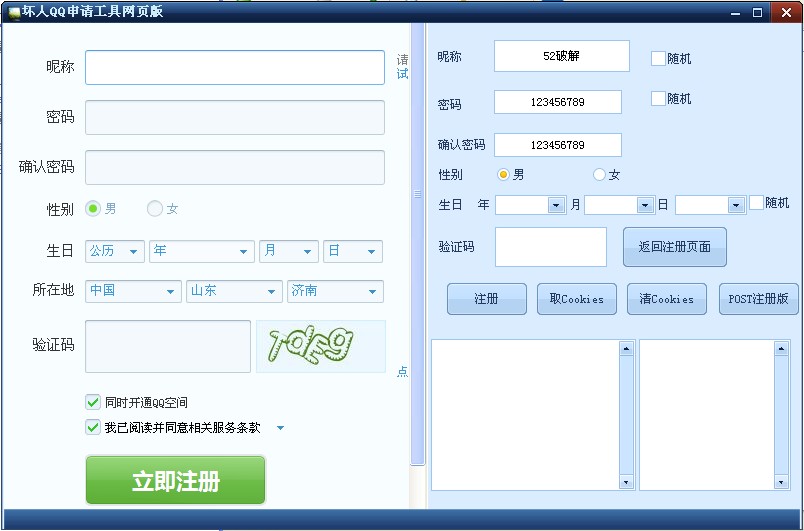Click the POST注册版 button
This screenshot has height=531, width=804.
point(758,299)
